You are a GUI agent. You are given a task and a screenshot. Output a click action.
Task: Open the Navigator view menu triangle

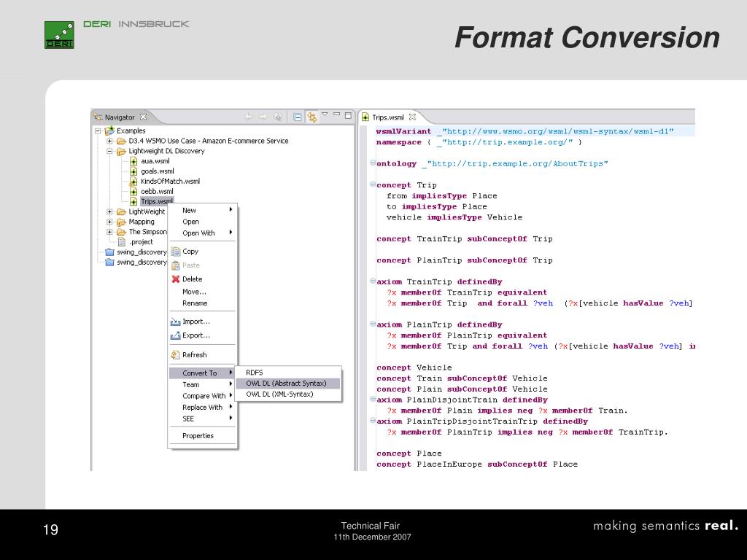[x=325, y=114]
